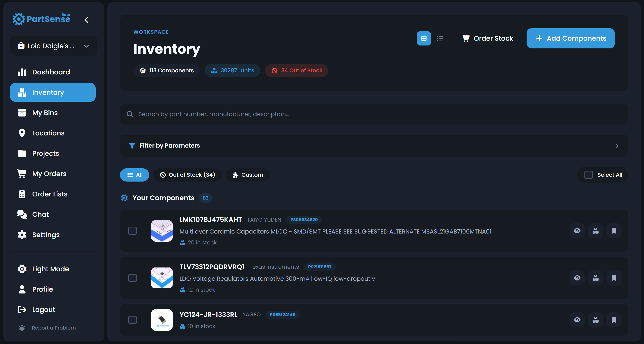The height and width of the screenshot is (344, 644).
Task: Bookmark the LMK107BJ475KAHT component
Action: tap(614, 231)
